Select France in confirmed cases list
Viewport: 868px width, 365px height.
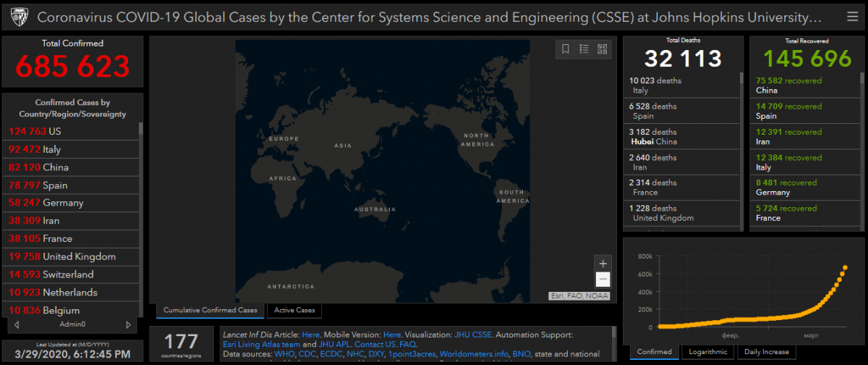point(70,238)
